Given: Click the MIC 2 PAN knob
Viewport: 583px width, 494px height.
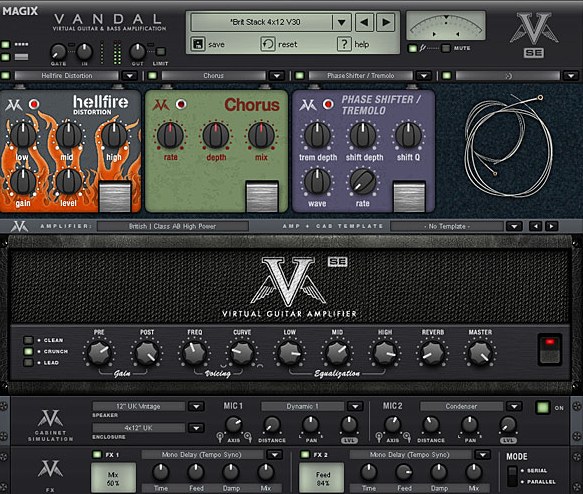Looking at the screenshot, I should 470,424.
